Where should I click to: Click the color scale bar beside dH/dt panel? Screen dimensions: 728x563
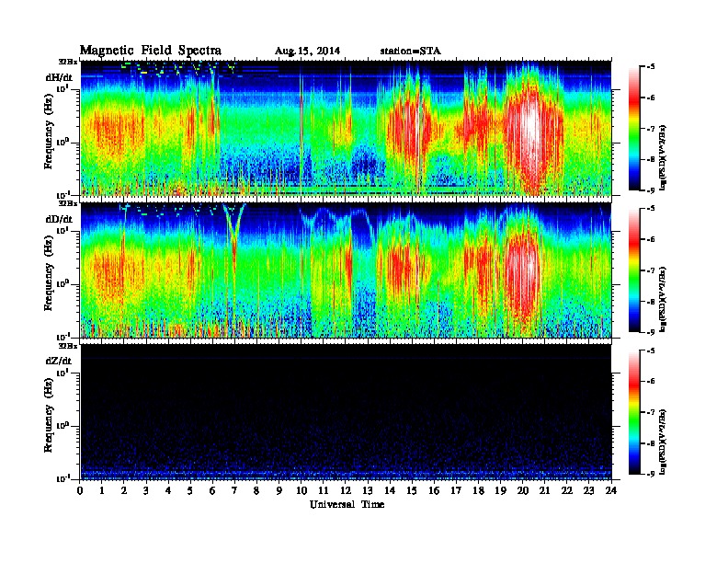(x=634, y=129)
